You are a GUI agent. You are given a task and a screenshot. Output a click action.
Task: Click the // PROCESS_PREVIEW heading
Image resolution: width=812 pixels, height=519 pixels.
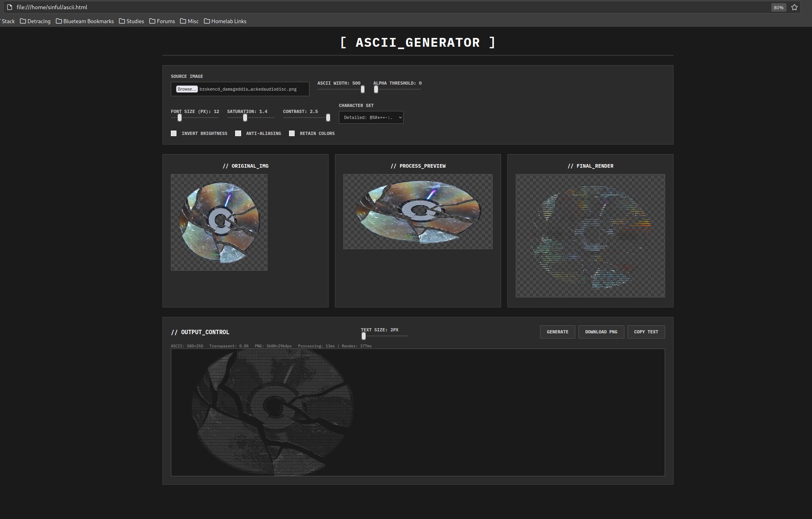[418, 166]
